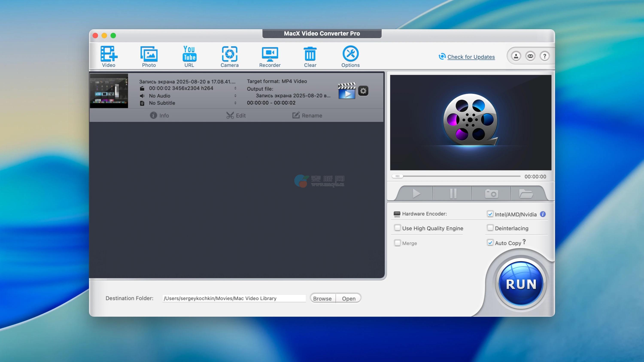The width and height of the screenshot is (644, 362).
Task: Expand the No Subtitle selector
Action: (x=235, y=103)
